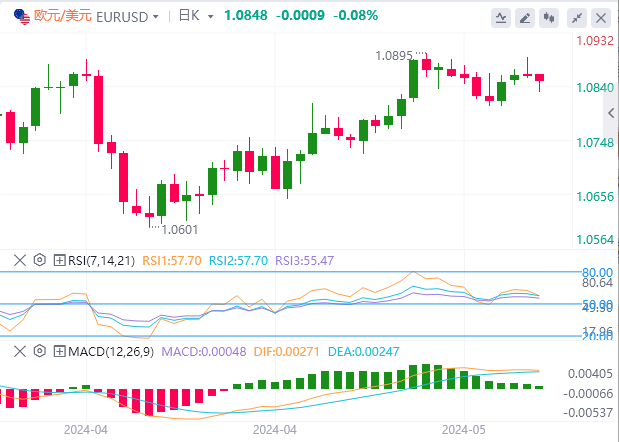619x442 pixels.
Task: Expand the MACD panel plus icon
Action: click(59, 351)
